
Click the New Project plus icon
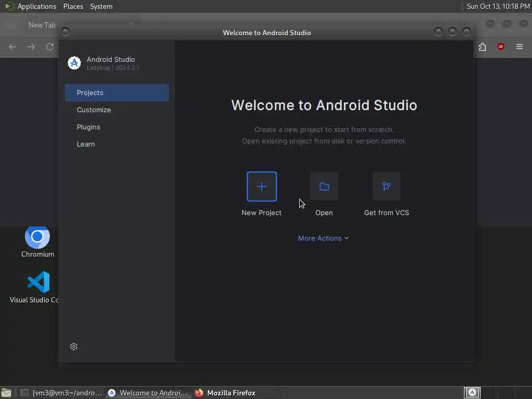click(x=262, y=187)
